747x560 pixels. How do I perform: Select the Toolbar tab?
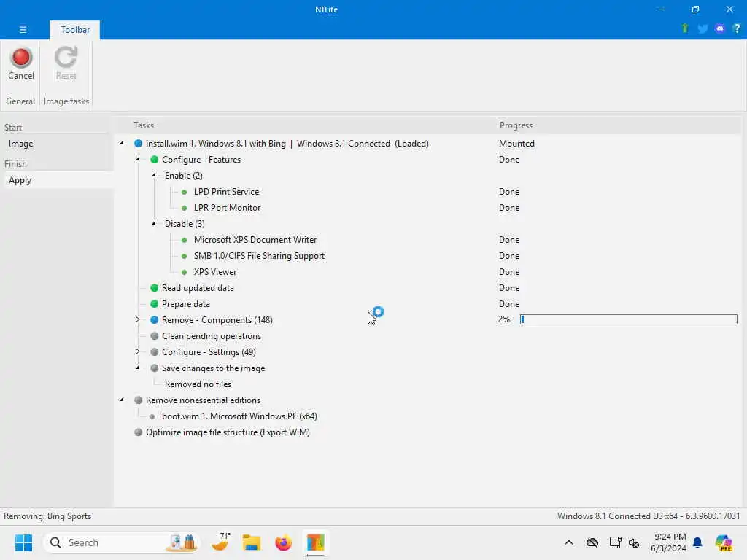[75, 29]
